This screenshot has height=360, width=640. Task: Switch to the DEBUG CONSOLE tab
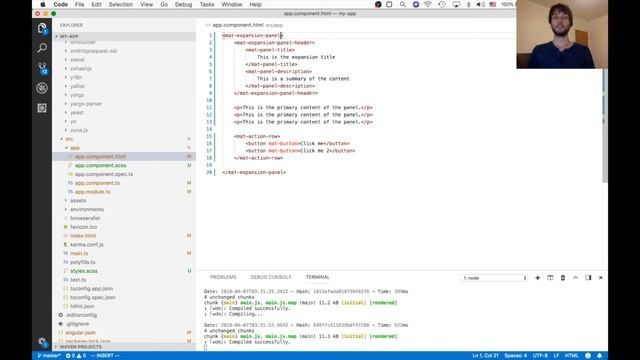point(271,277)
